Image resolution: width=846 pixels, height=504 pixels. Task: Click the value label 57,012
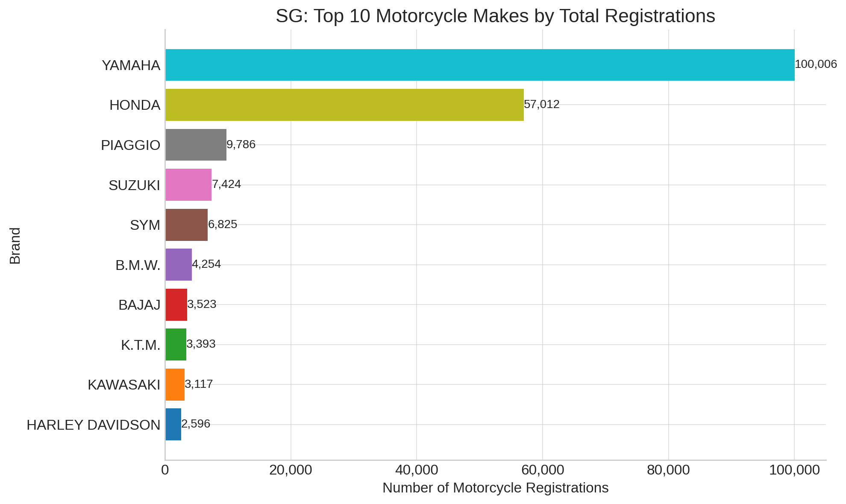tap(542, 105)
